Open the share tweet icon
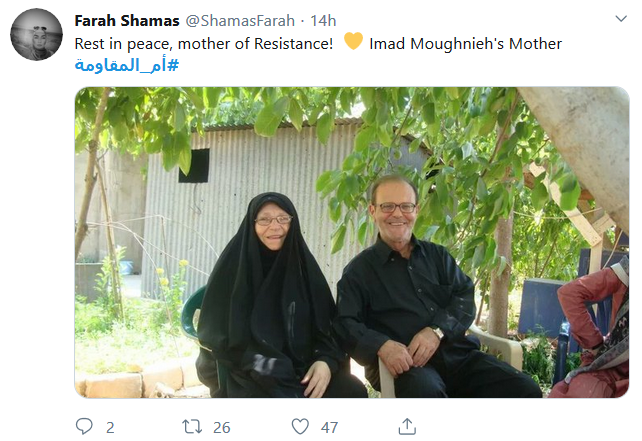Screen dimensions: 642x441 coord(407,426)
